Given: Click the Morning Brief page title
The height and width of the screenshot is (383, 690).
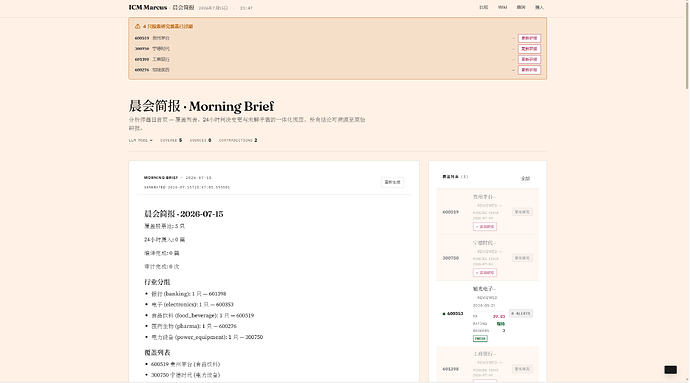Looking at the screenshot, I should coord(201,106).
